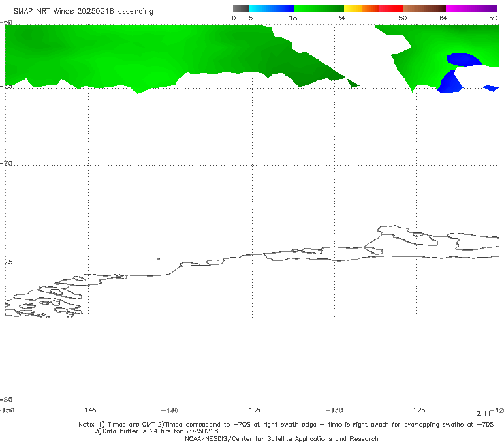Click the color bar label '18'

point(293,18)
